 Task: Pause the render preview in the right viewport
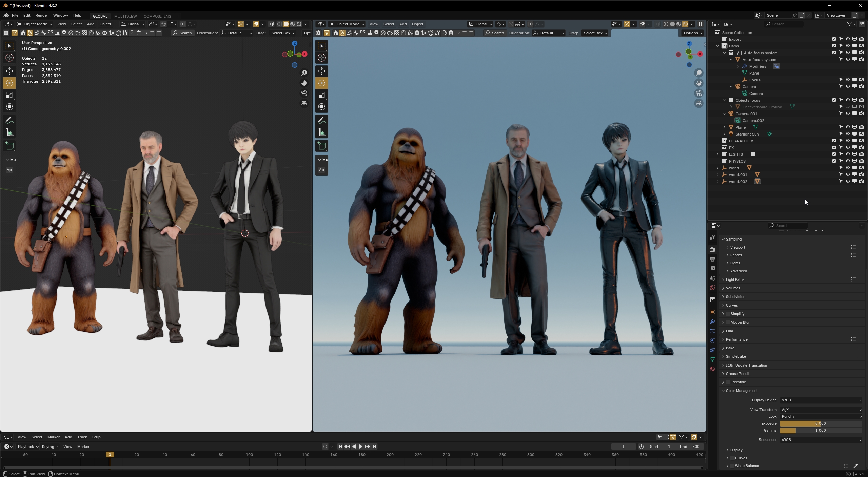[x=701, y=24]
